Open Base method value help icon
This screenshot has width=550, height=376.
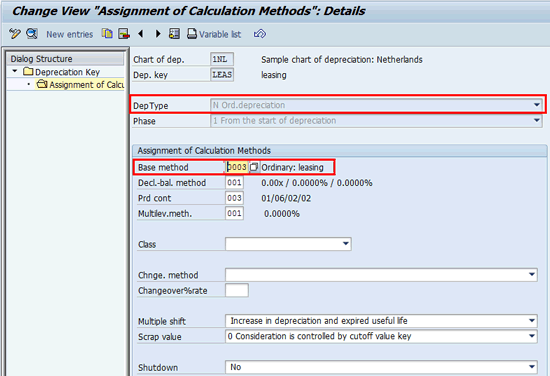[x=254, y=167]
